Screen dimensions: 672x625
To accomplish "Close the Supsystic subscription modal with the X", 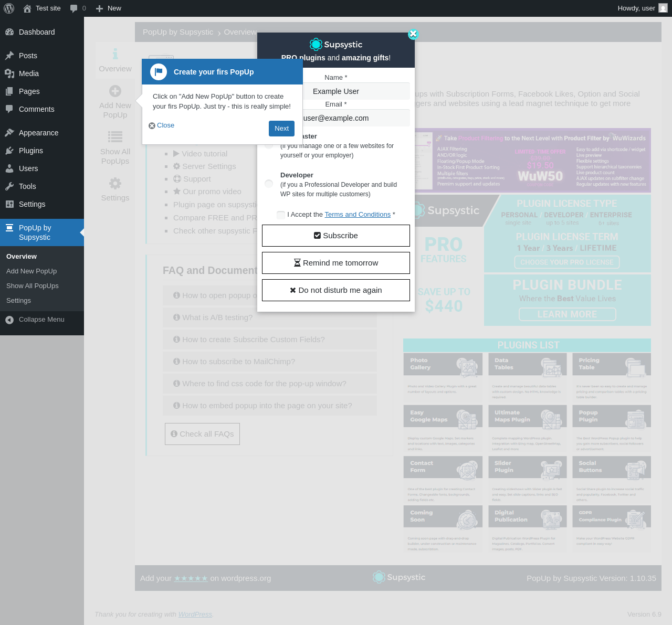I will click(x=413, y=34).
